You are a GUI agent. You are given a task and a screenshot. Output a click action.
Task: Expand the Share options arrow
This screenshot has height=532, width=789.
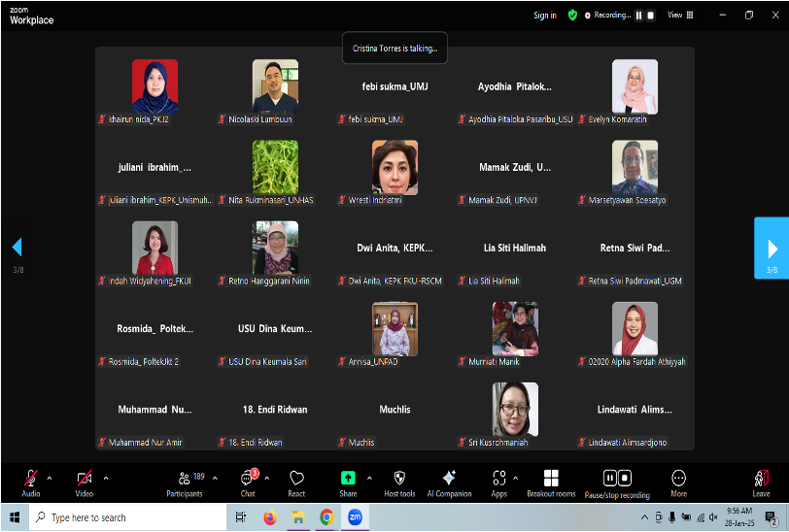(x=369, y=478)
